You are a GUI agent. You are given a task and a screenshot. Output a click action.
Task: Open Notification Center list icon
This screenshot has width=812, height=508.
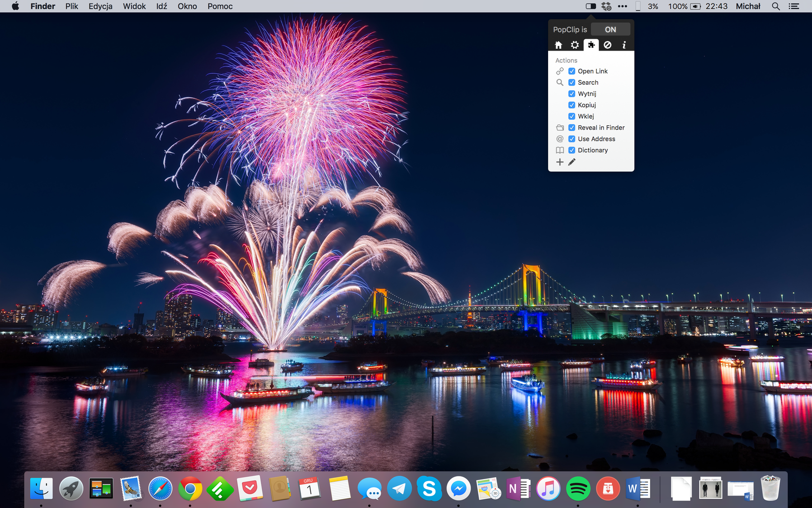point(794,6)
